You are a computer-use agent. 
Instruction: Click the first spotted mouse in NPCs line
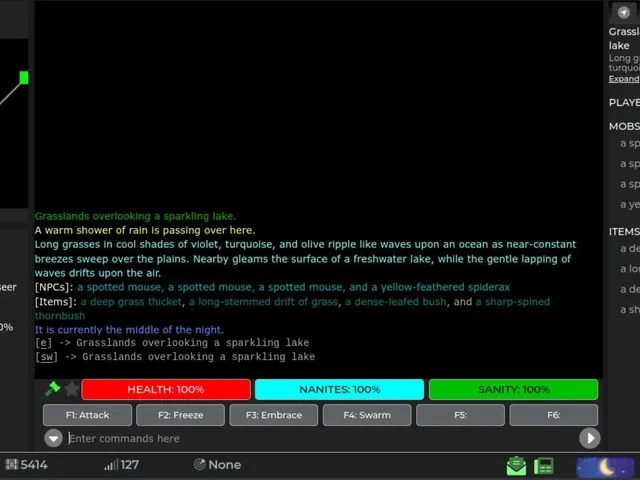pyautogui.click(x=119, y=287)
